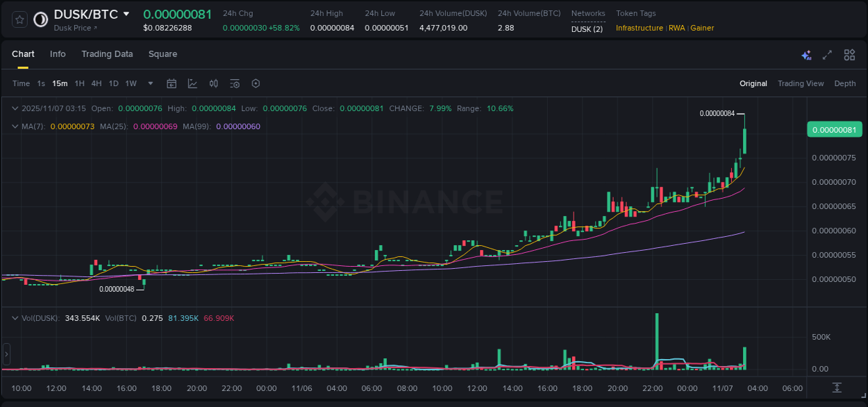Open the AI analysis assistant
The image size is (868, 407).
806,54
